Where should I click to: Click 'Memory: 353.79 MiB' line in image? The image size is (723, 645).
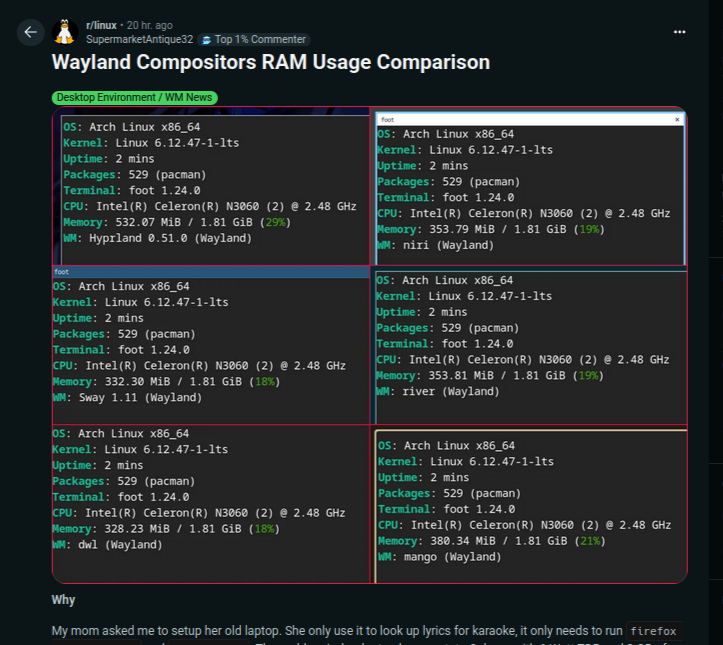coord(491,229)
